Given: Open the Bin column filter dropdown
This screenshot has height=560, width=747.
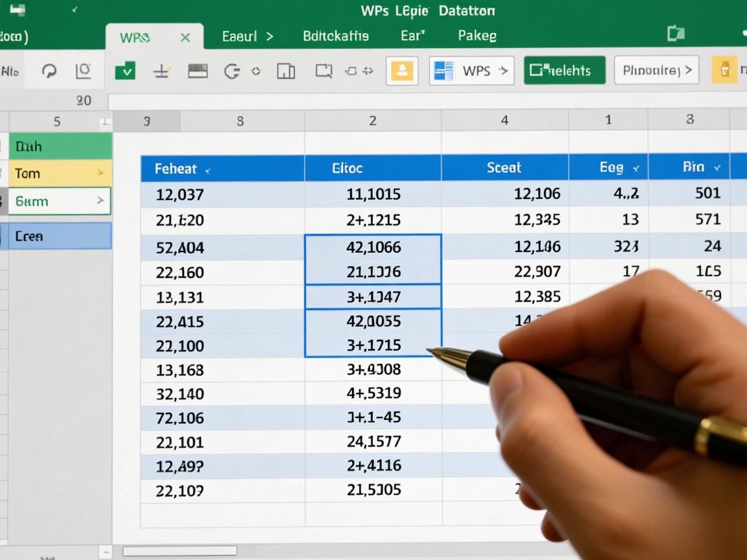Looking at the screenshot, I should pyautogui.click(x=717, y=168).
